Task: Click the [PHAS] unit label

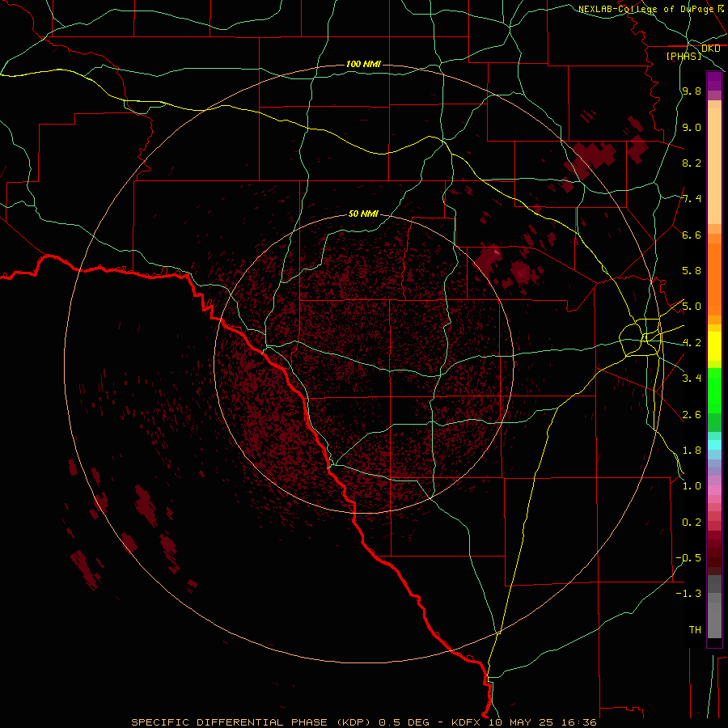Action: [684, 56]
